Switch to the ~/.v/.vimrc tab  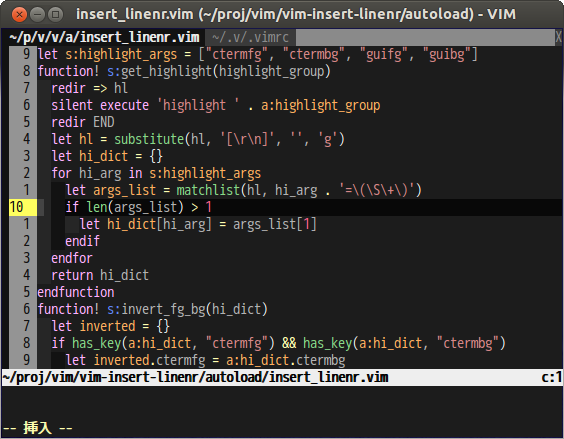click(250, 37)
